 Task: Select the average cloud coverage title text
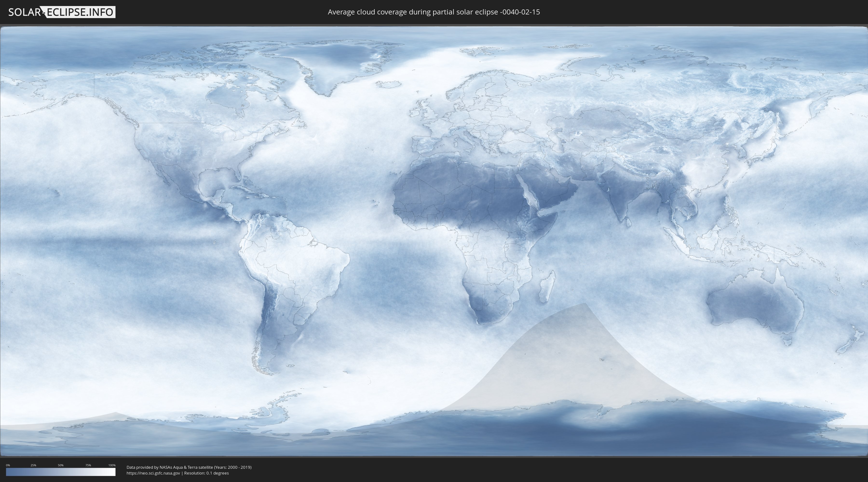(434, 12)
